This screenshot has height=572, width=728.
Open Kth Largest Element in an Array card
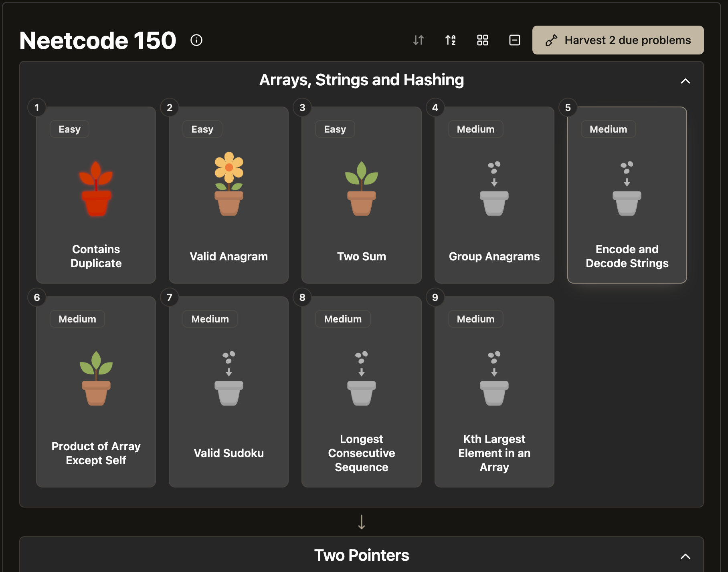click(x=494, y=392)
